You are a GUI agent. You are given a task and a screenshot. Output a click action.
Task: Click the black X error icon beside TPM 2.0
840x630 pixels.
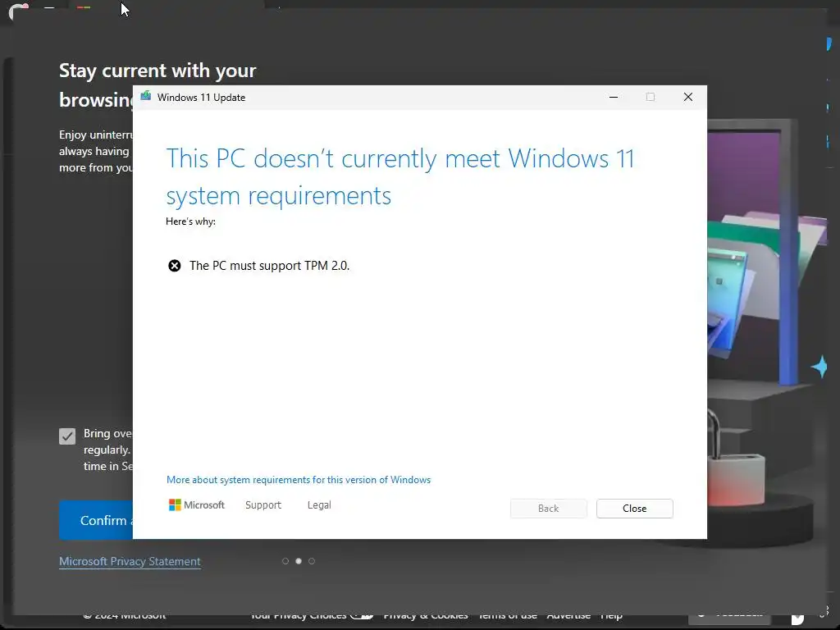pos(174,266)
